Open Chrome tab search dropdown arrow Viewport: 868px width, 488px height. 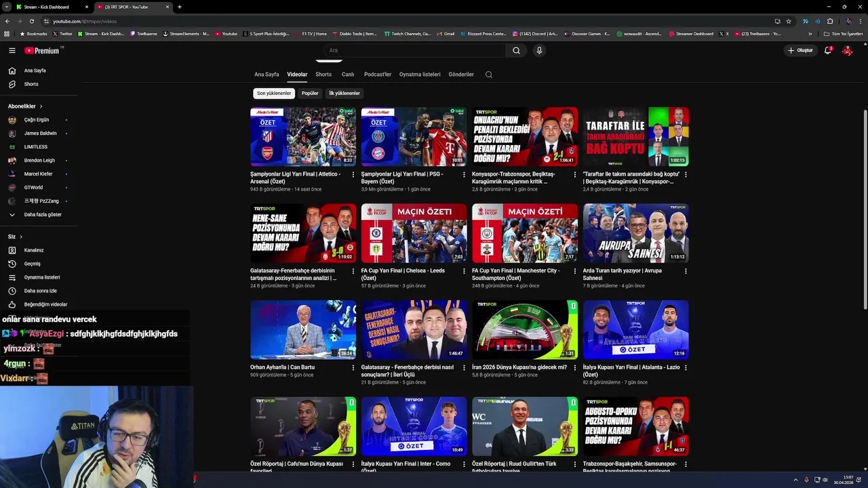6,7
